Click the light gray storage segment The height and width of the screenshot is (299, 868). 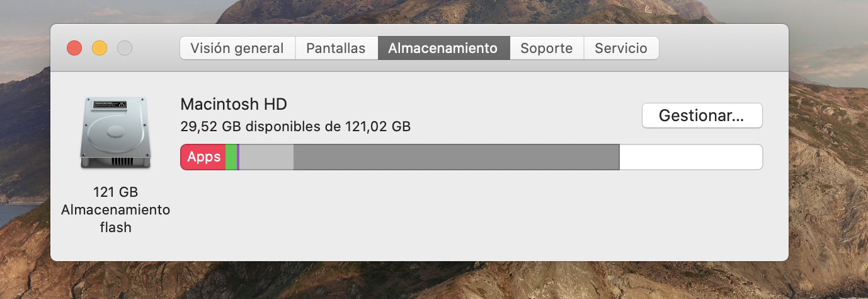point(266,157)
